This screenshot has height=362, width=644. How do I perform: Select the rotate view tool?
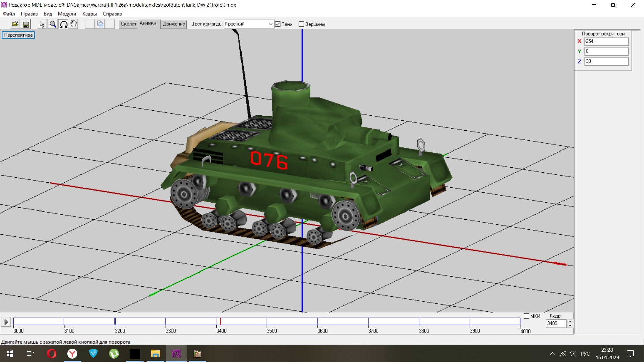point(63,24)
